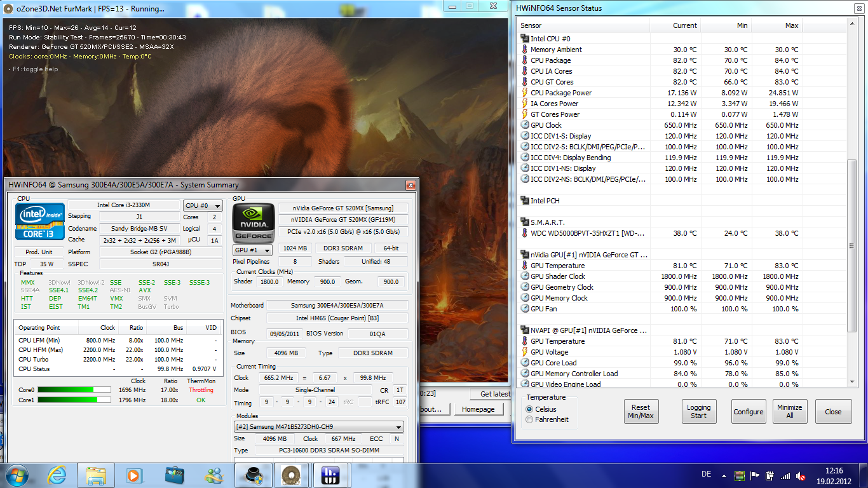Click the volume icon in system tray

801,476
